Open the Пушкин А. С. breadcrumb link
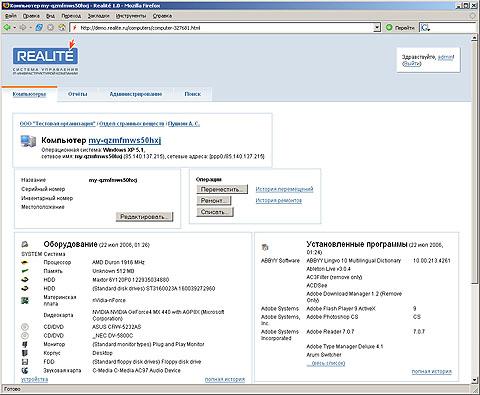 pos(184,124)
